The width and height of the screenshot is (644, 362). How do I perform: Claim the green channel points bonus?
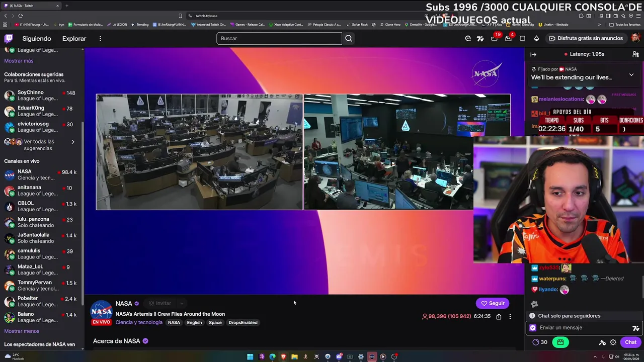[560, 342]
